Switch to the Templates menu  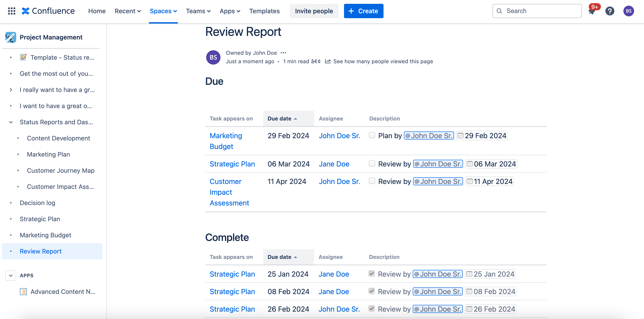[265, 11]
